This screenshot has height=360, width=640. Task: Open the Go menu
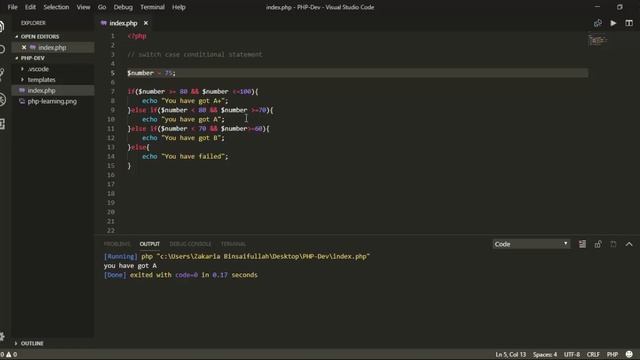pos(102,7)
